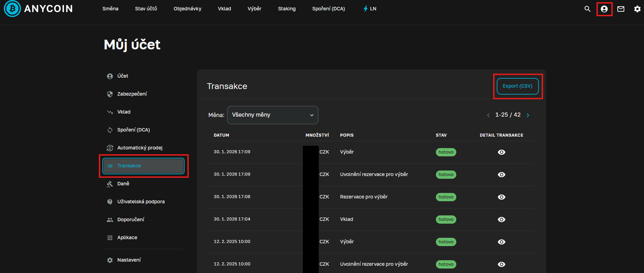The image size is (644, 273).
Task: Click date 30. 1. 2026 17:08
Action: pyautogui.click(x=232, y=197)
